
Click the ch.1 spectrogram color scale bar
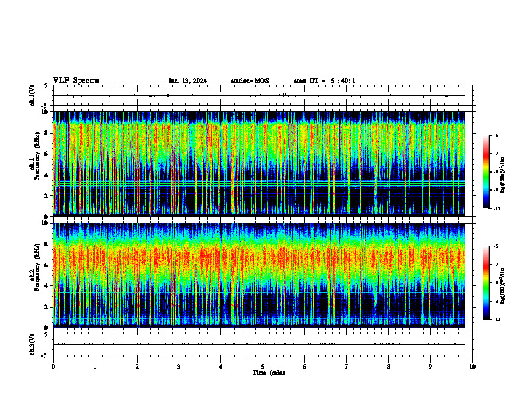[x=486, y=172]
